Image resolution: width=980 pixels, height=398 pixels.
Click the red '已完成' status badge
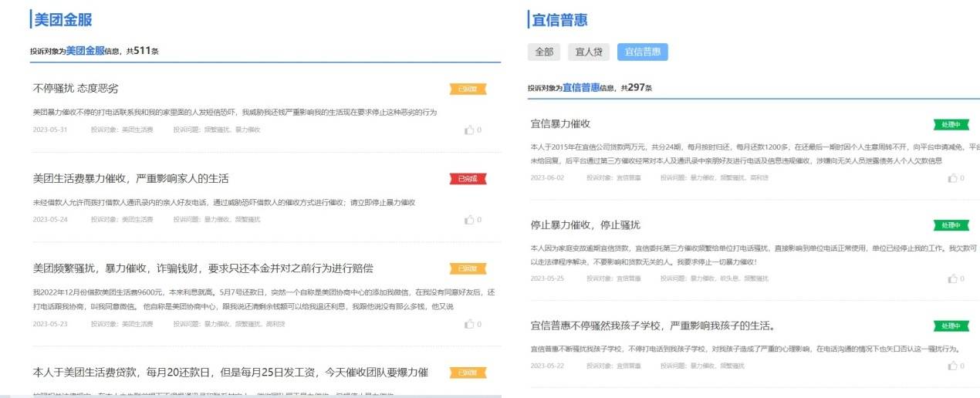click(x=468, y=179)
